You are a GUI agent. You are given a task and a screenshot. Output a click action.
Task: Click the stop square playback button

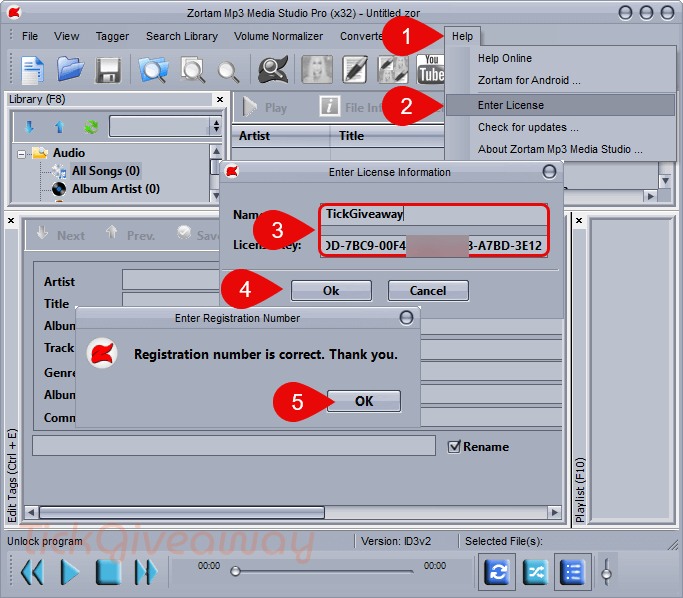click(108, 572)
